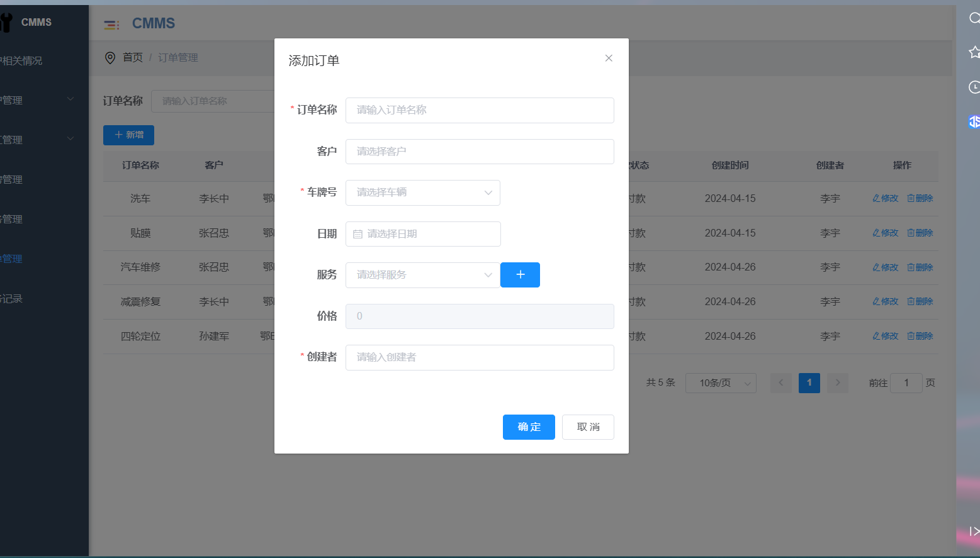Open the 车牌号 dropdown 请选择车辆

click(x=423, y=193)
